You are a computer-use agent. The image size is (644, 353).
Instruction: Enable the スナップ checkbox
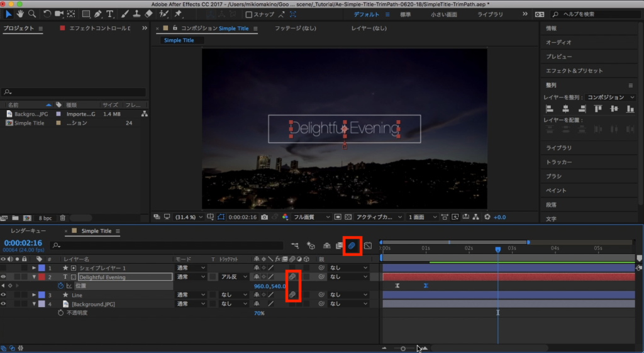coord(249,14)
